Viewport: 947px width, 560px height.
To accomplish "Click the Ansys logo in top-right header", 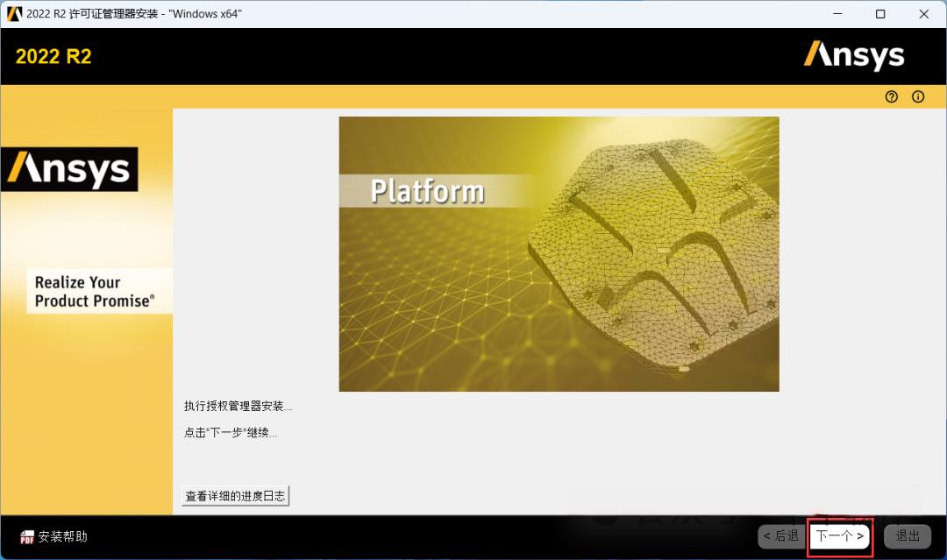I will [854, 55].
